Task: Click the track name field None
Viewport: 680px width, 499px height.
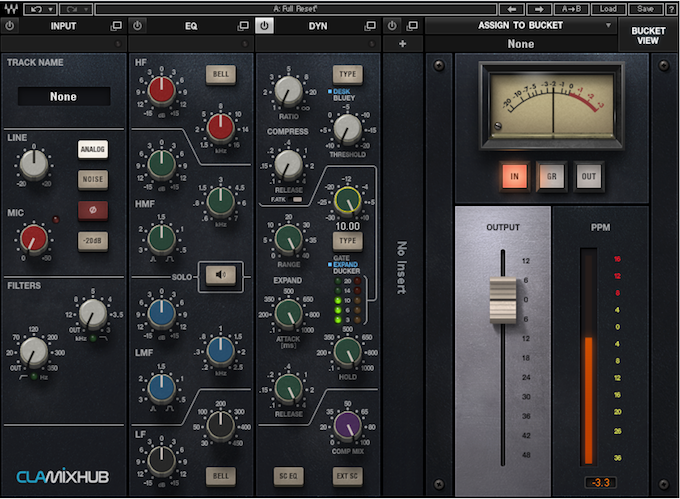Action: tap(63, 96)
